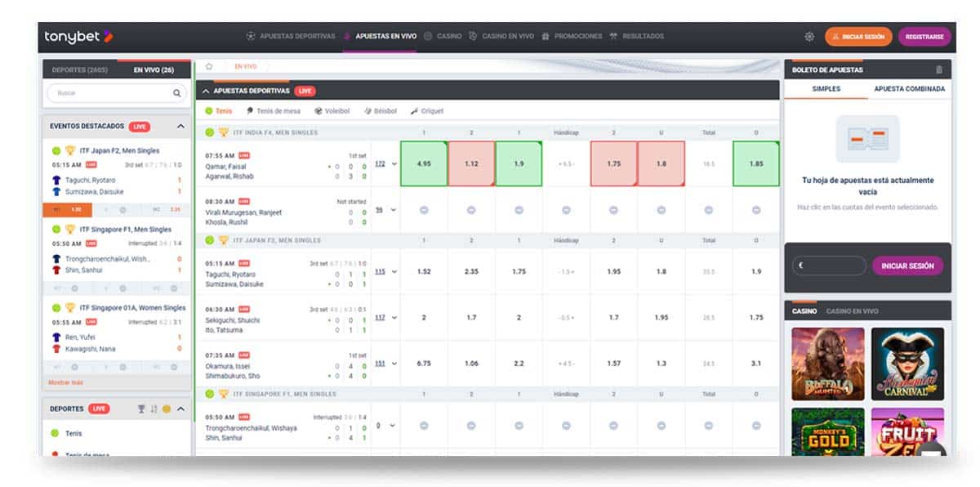
Task: Select 6.75 odds for Okamura, Issei
Action: point(424,364)
